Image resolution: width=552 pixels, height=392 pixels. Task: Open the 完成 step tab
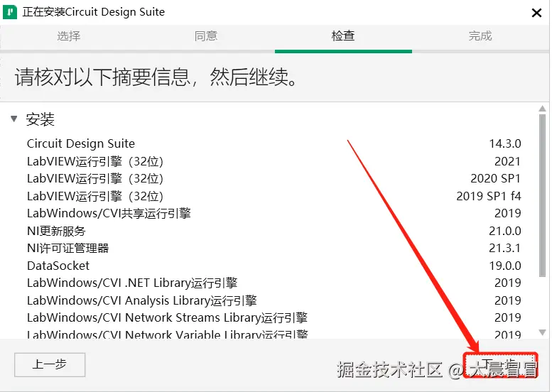pos(480,36)
